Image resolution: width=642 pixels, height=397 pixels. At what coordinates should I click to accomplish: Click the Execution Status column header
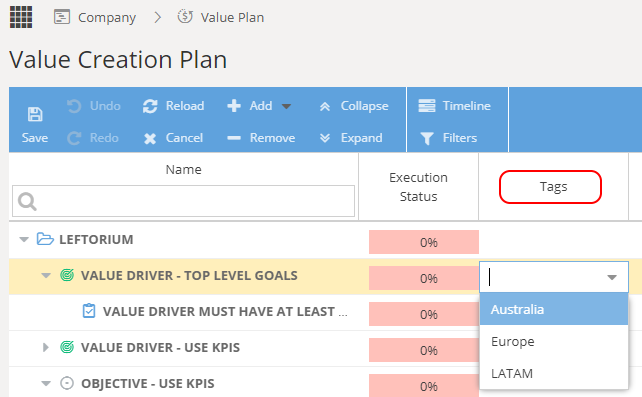(x=418, y=187)
